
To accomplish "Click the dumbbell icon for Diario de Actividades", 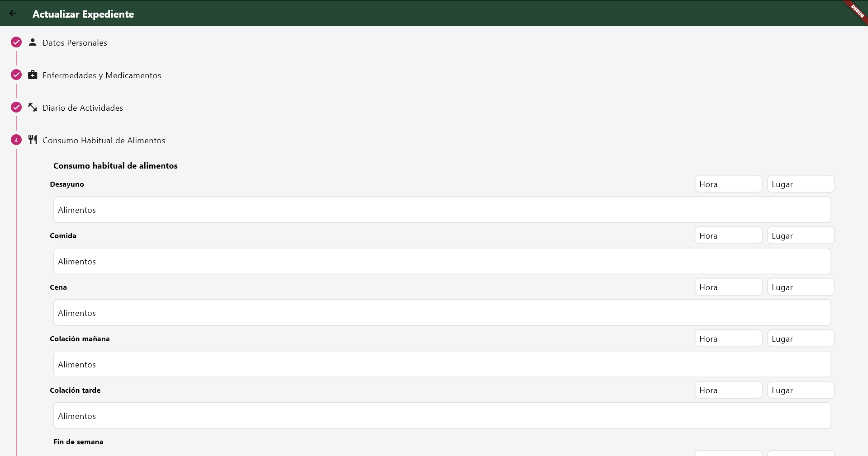I will click(33, 108).
